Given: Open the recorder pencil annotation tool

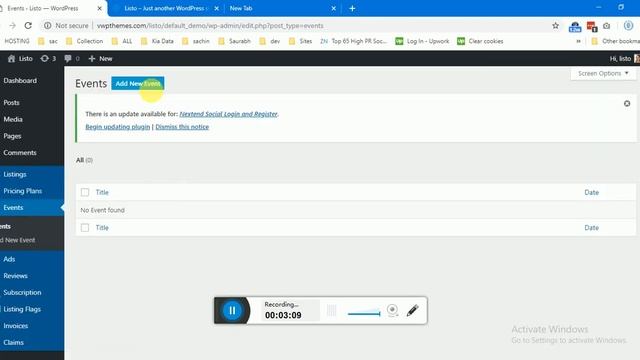Looking at the screenshot, I should [413, 311].
